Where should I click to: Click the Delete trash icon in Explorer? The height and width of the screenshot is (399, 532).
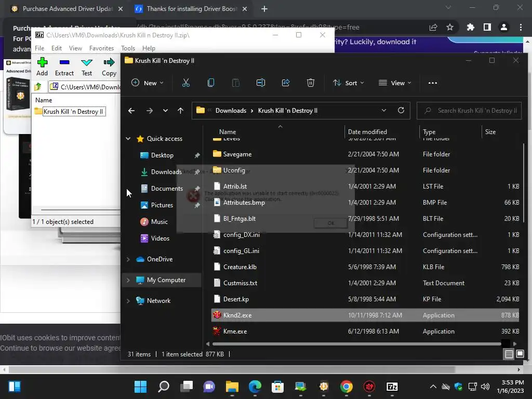pos(311,83)
